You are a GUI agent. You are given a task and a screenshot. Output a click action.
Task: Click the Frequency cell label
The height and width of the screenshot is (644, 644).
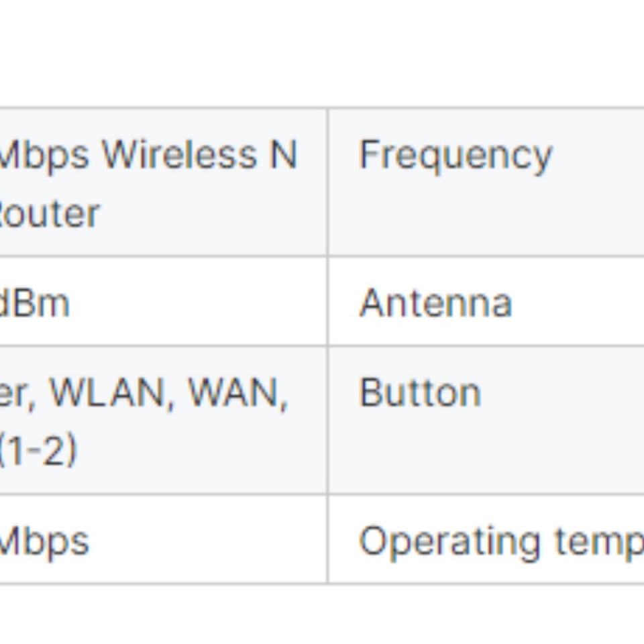(x=455, y=156)
